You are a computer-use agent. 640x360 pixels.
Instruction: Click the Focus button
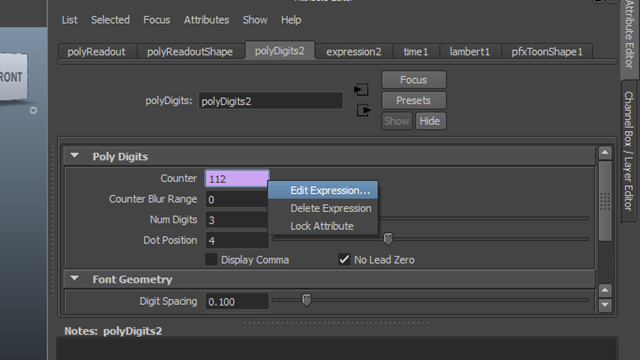click(413, 80)
